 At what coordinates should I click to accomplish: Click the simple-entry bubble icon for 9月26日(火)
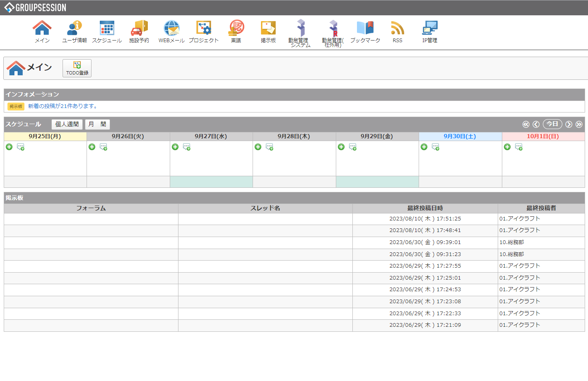[104, 147]
